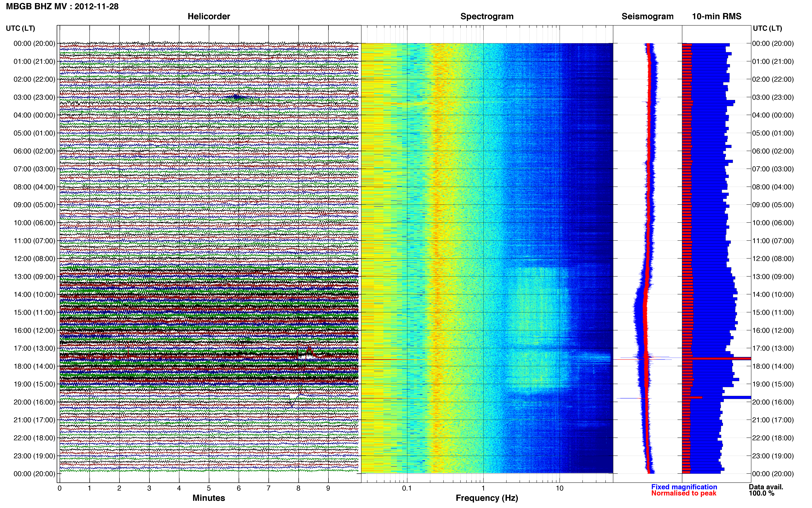
Task: Click spectrogram frequency tick 0.1
Action: pos(407,488)
